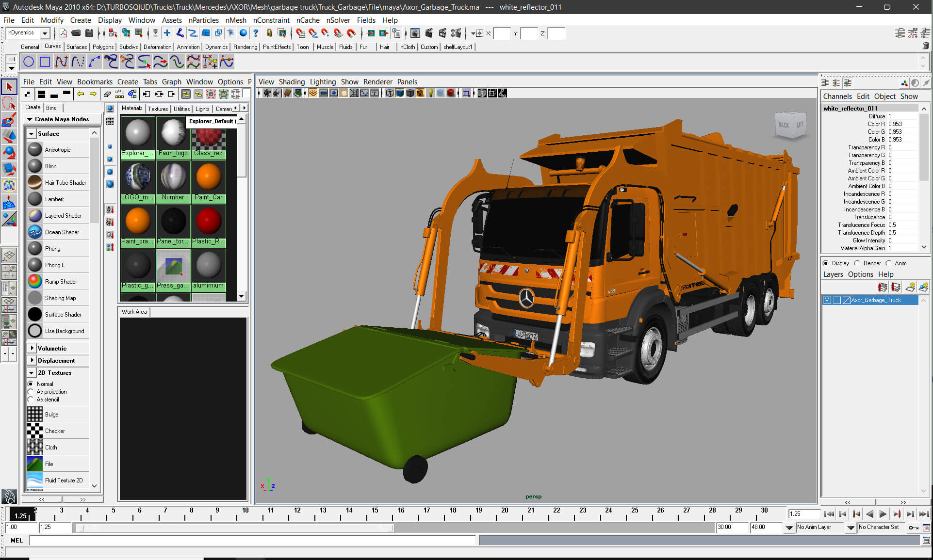Viewport: 933px width, 560px height.
Task: Toggle visibility V of Axor_Garbage_Truck layer
Action: click(827, 300)
